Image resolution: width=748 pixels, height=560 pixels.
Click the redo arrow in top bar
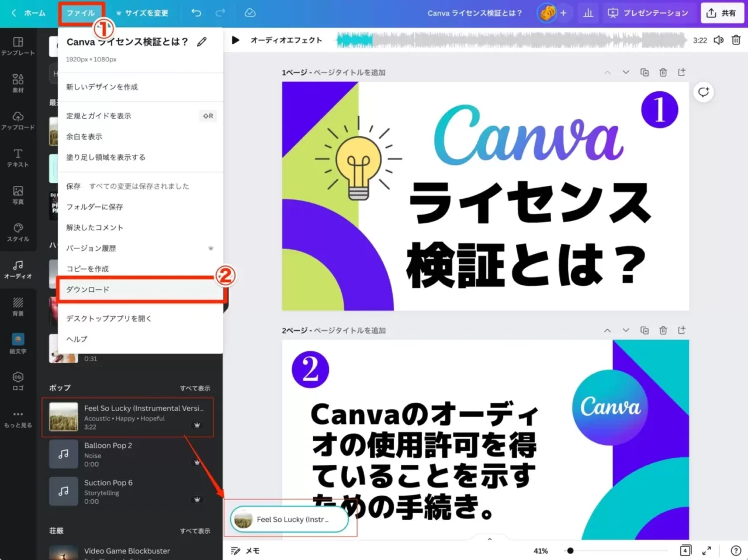click(x=220, y=13)
